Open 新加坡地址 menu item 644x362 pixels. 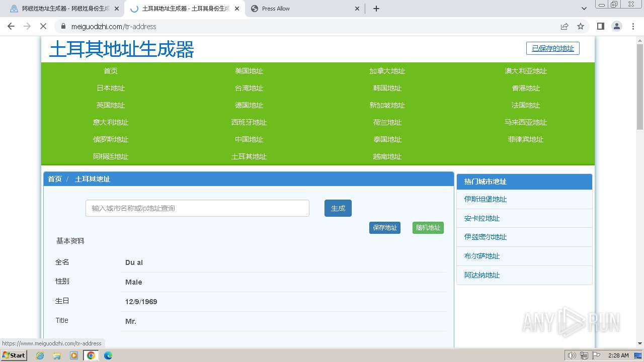click(x=387, y=105)
